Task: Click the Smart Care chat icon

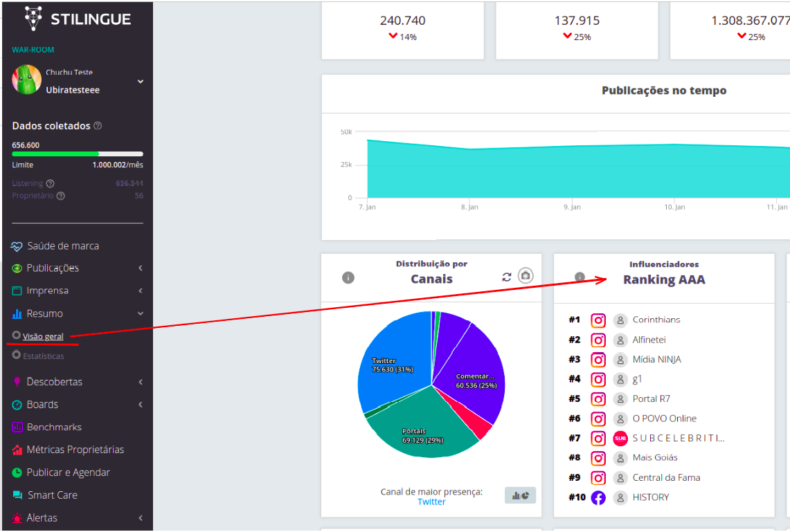Action: point(17,495)
